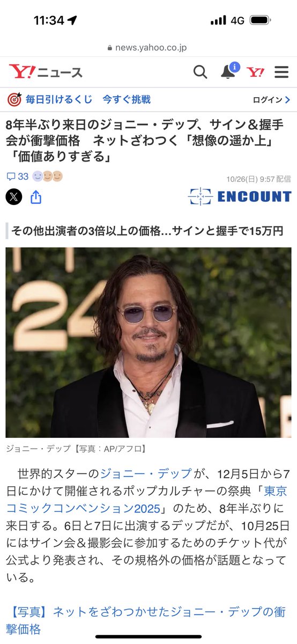Tap the news.yahoo.co.jp address bar

(x=148, y=47)
